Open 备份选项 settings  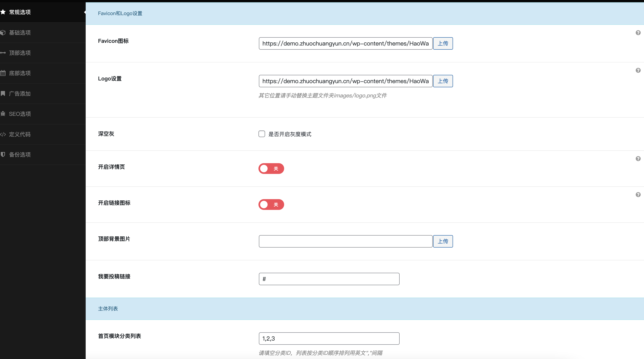[43, 154]
